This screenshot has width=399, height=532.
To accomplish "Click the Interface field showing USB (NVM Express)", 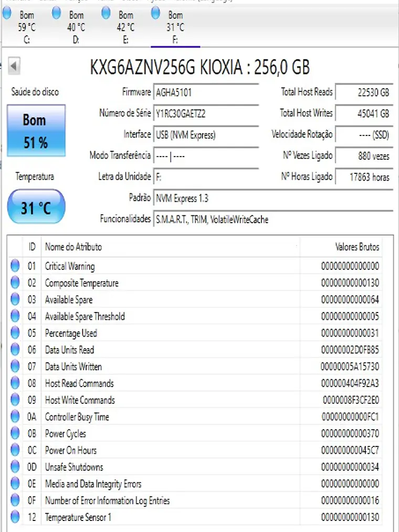I will pos(206,134).
